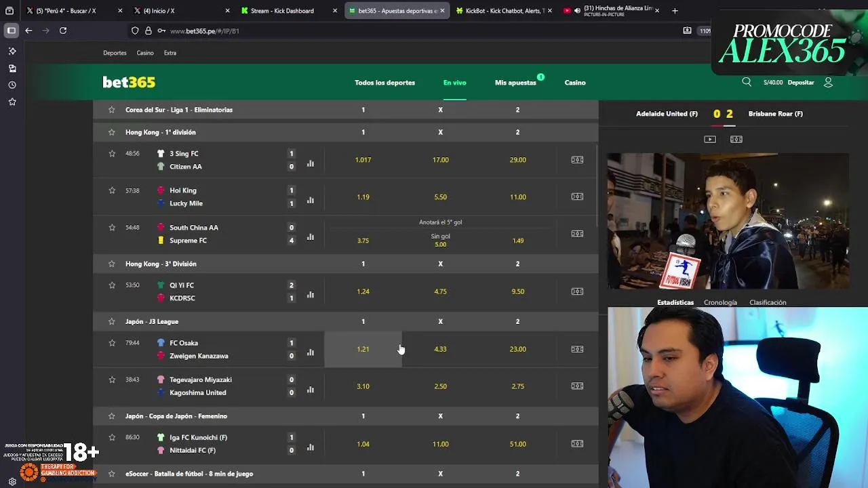Show pitch view for FC Osaka match
868x488 pixels.
[x=577, y=349]
